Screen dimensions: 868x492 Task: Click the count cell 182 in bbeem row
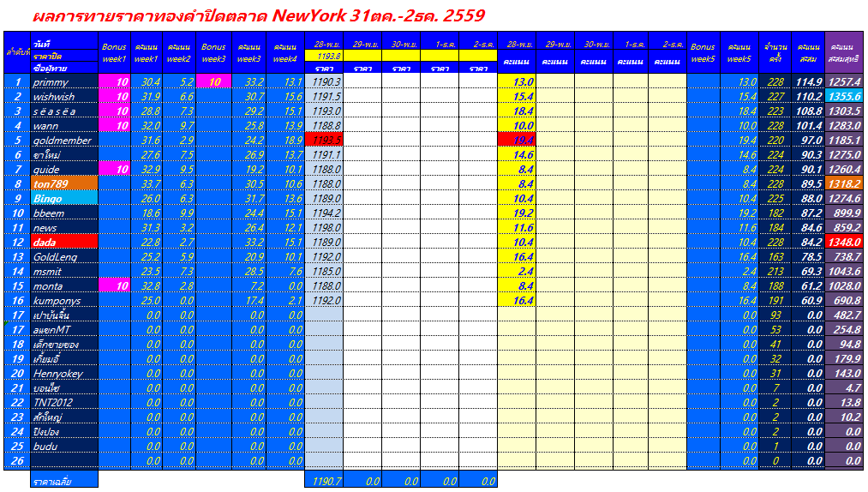(775, 213)
